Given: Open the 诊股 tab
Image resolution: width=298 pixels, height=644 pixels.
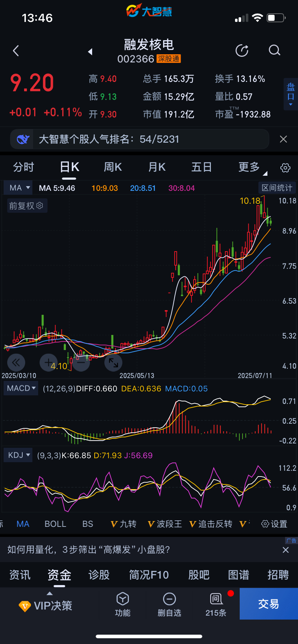Looking at the screenshot, I should 99,575.
